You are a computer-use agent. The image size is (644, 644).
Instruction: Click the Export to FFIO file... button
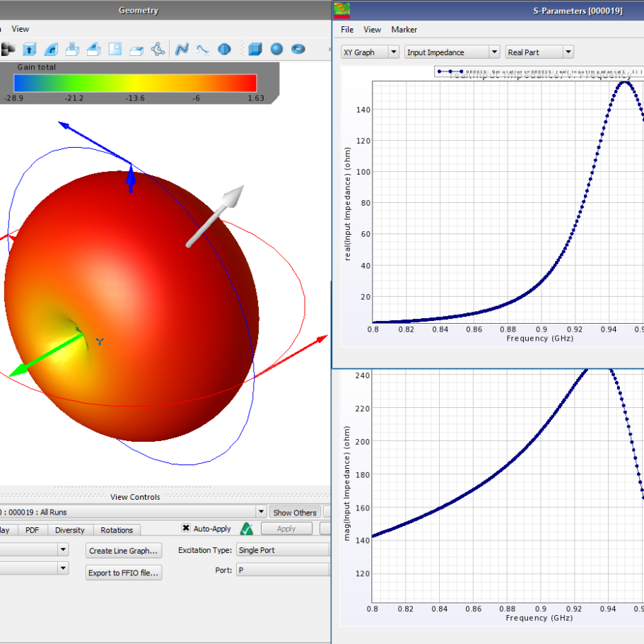(123, 573)
